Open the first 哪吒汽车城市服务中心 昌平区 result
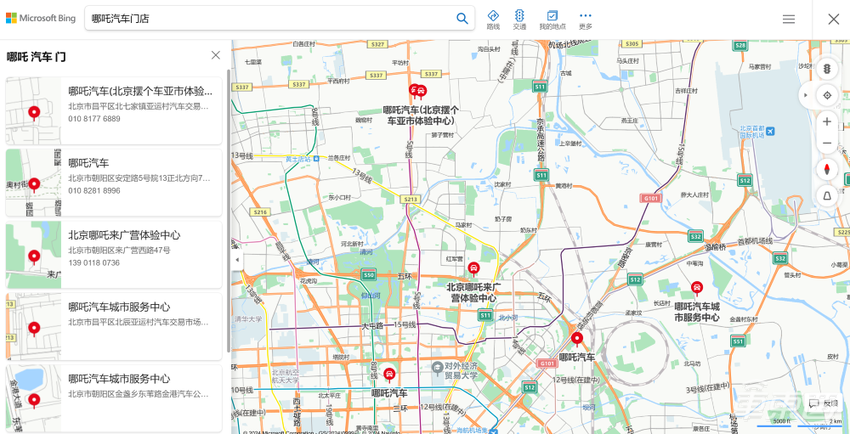The height and width of the screenshot is (434, 850). click(114, 326)
